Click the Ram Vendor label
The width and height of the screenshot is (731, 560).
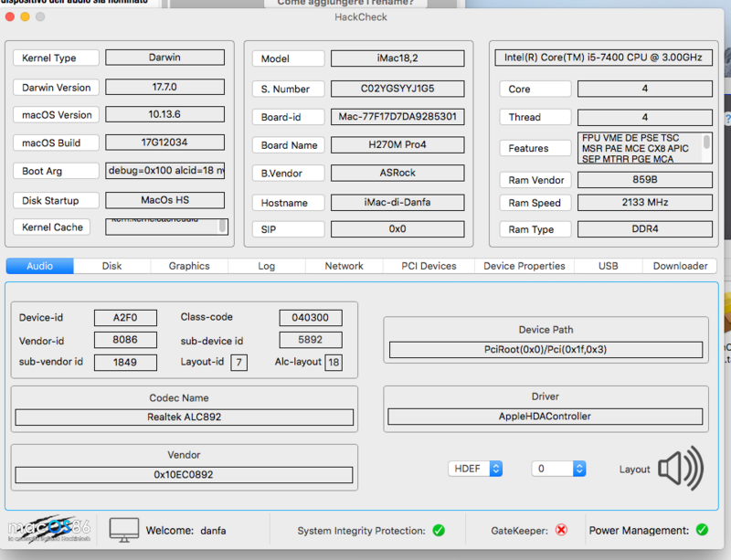pos(535,180)
